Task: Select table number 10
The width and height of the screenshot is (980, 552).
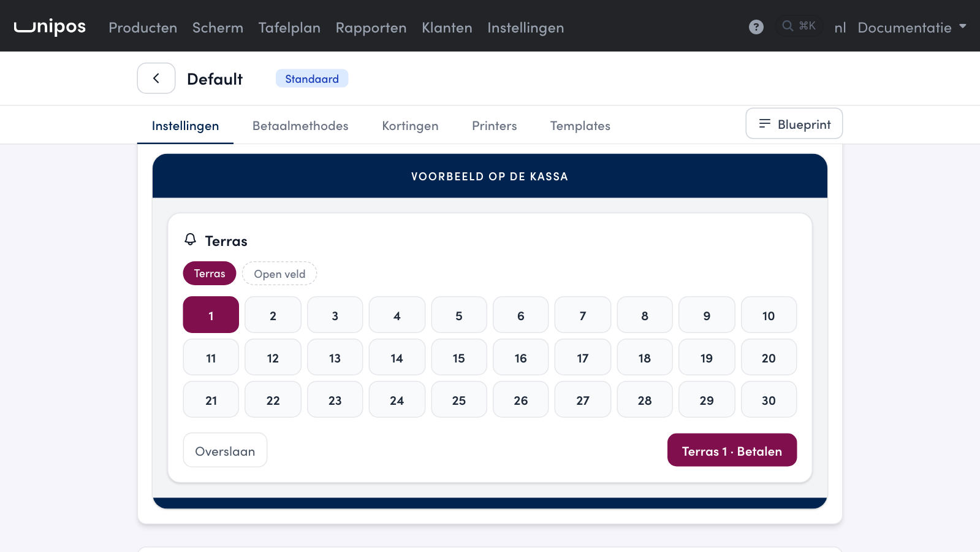Action: (769, 315)
